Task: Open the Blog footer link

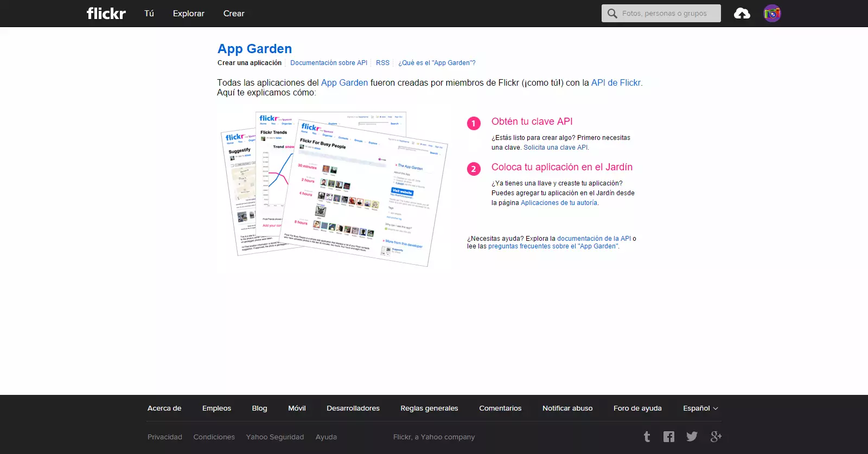Action: pos(259,408)
